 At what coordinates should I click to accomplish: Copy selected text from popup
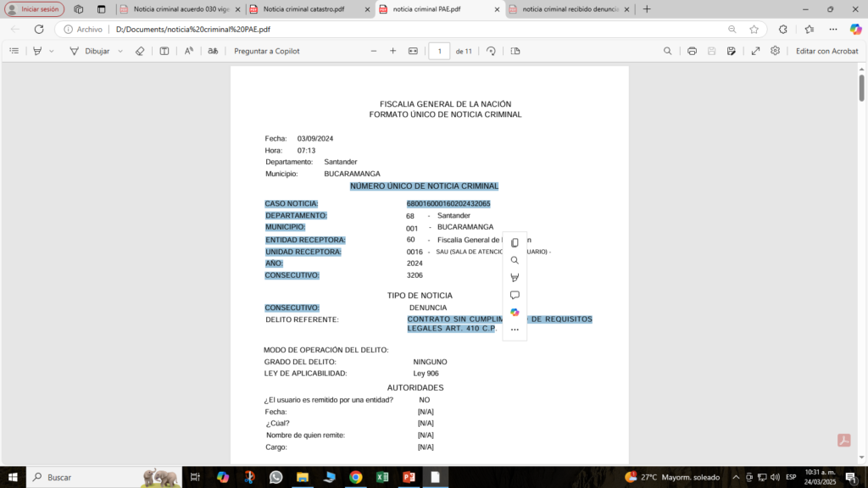(515, 243)
